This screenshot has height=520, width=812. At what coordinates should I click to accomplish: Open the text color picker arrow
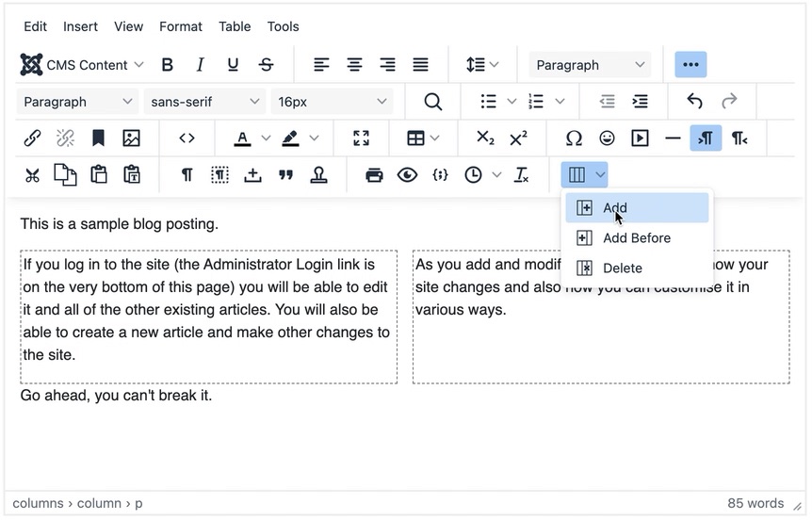click(266, 138)
